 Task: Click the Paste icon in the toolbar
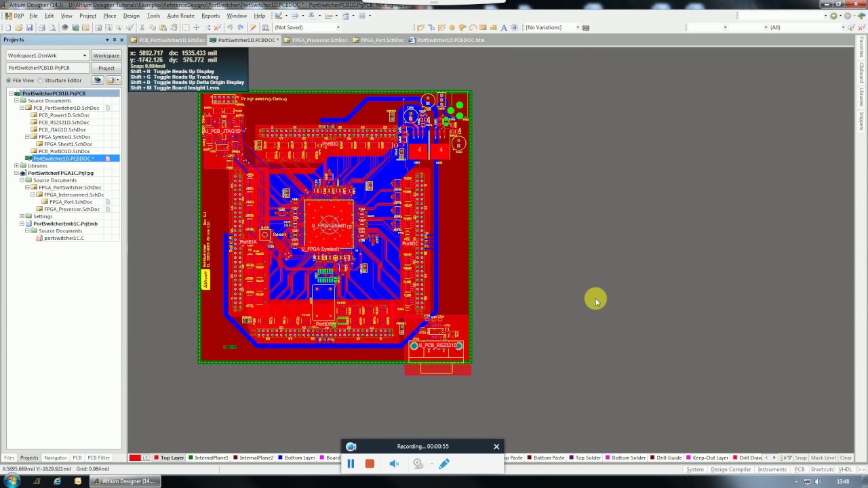(x=163, y=27)
